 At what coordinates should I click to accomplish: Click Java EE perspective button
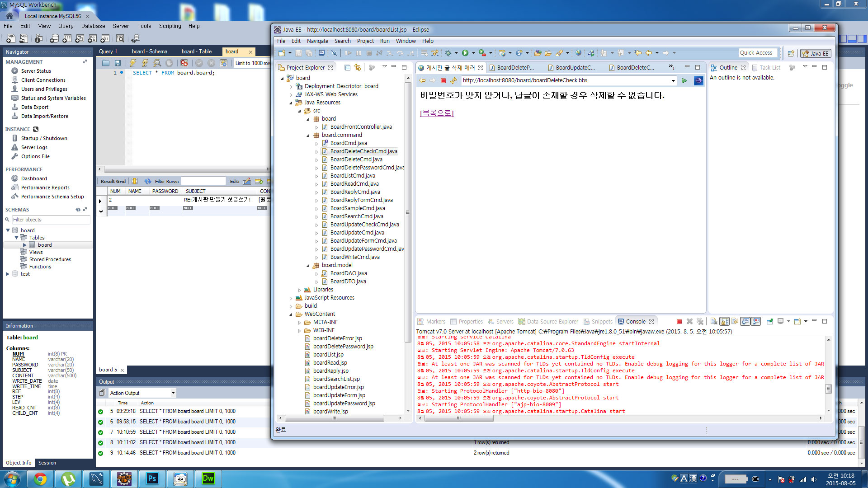point(816,53)
